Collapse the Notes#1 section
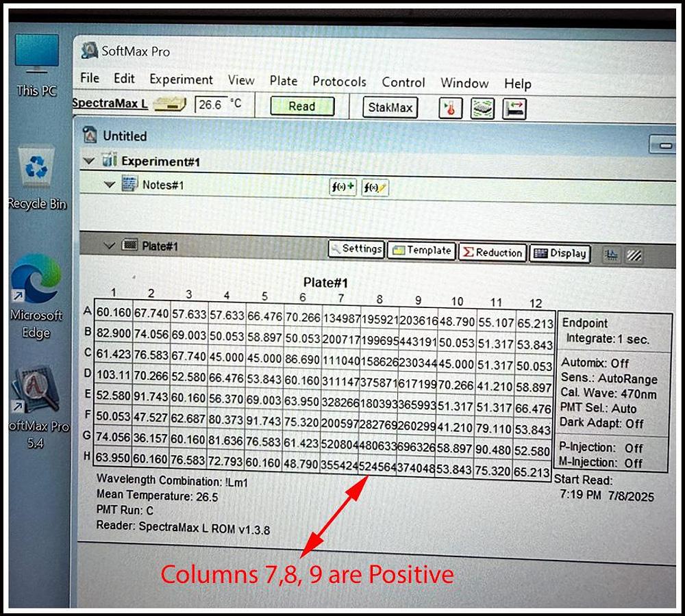 pos(109,185)
